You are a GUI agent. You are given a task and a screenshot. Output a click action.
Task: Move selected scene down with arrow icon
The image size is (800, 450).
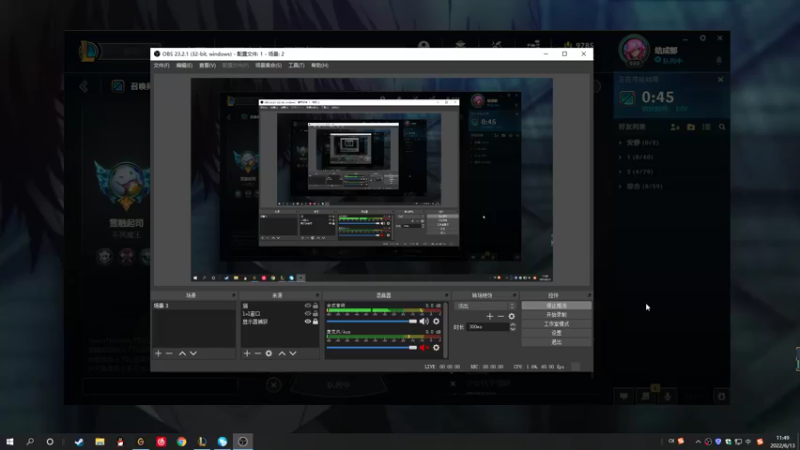[193, 353]
